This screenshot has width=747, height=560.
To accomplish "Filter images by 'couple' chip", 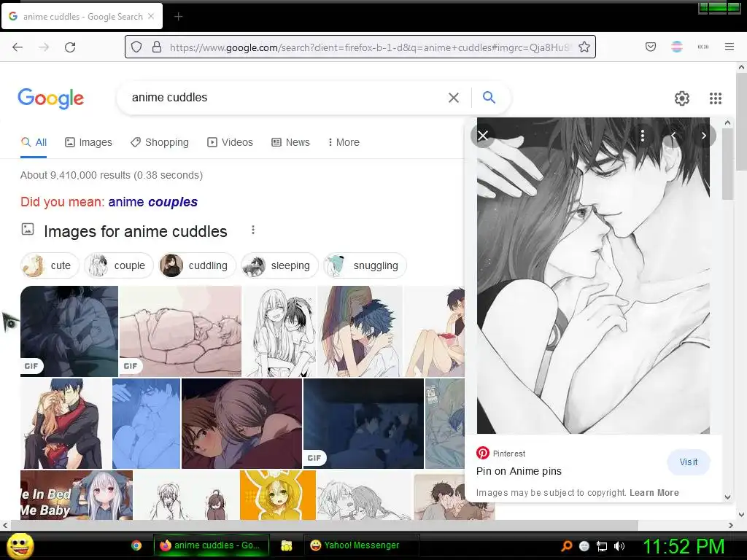I will coord(119,265).
